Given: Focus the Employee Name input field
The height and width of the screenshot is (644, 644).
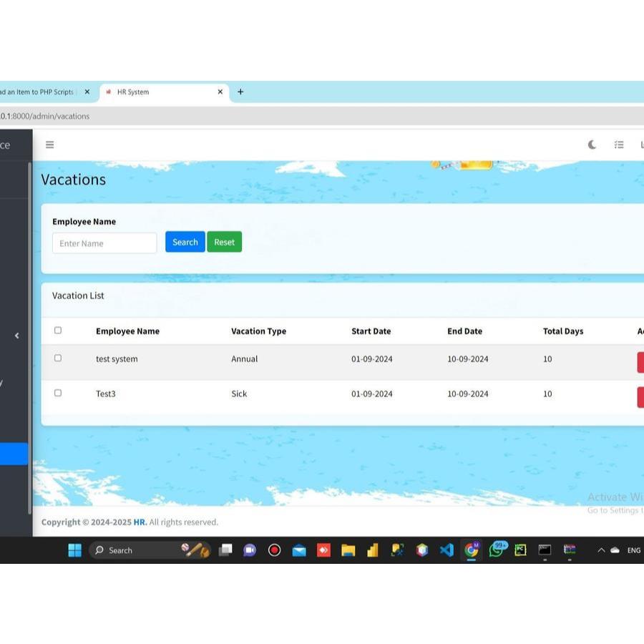Looking at the screenshot, I should pos(104,243).
